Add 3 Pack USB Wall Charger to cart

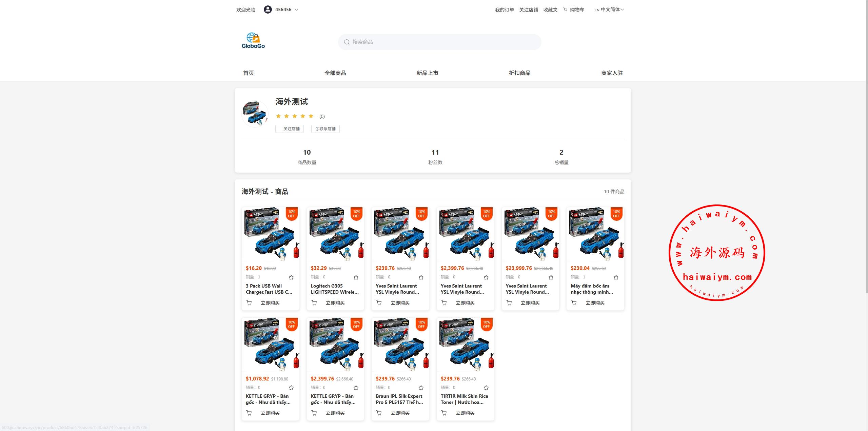pyautogui.click(x=249, y=303)
